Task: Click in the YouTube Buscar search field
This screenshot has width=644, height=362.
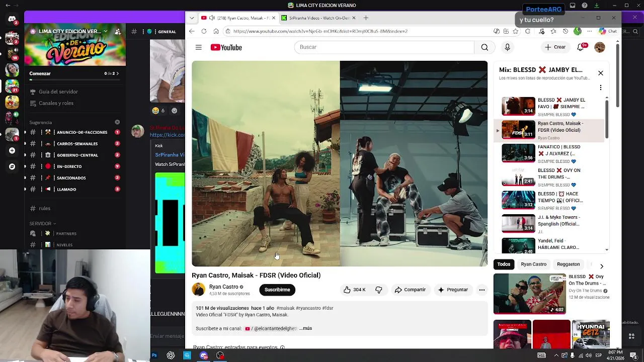Action: [384, 47]
